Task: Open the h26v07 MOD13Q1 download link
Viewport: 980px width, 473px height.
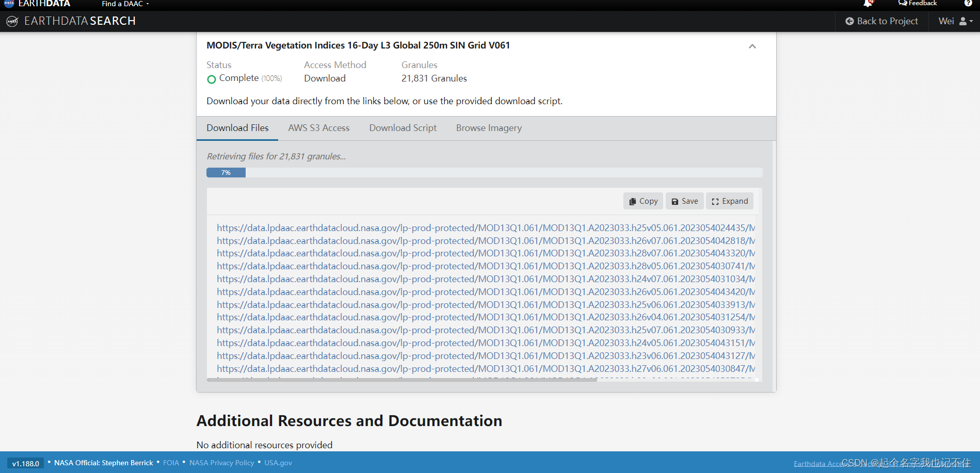Action: (x=486, y=241)
